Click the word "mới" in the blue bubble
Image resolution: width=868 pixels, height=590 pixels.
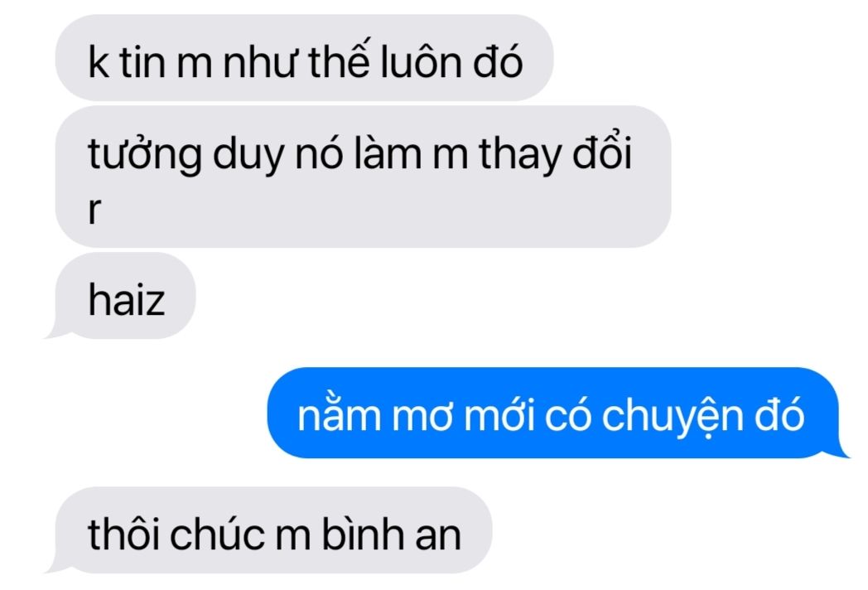(x=499, y=414)
